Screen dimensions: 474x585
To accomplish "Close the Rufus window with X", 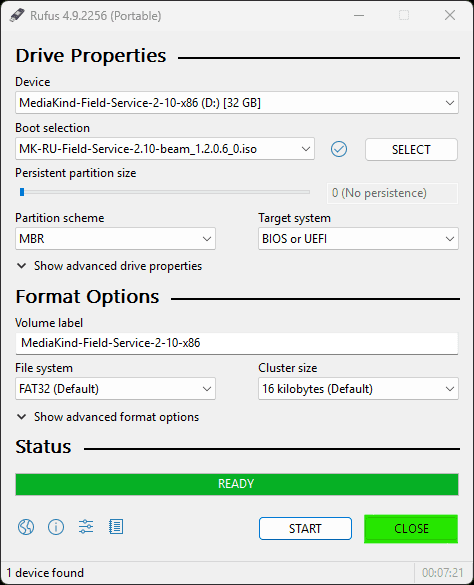I will 450,15.
